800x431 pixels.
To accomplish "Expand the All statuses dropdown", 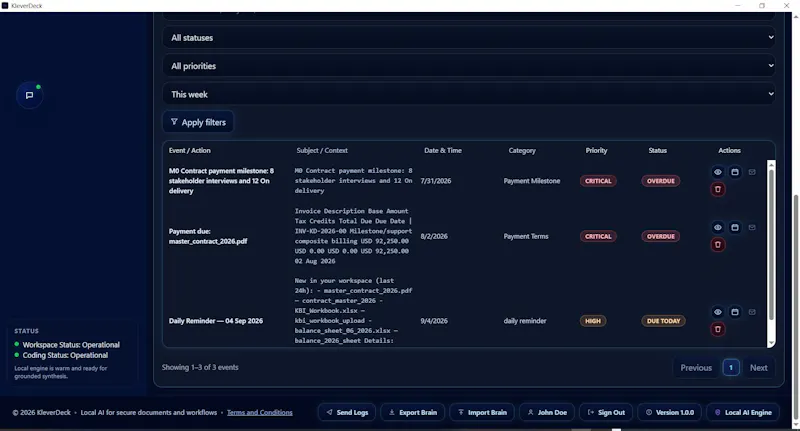I will 469,38.
